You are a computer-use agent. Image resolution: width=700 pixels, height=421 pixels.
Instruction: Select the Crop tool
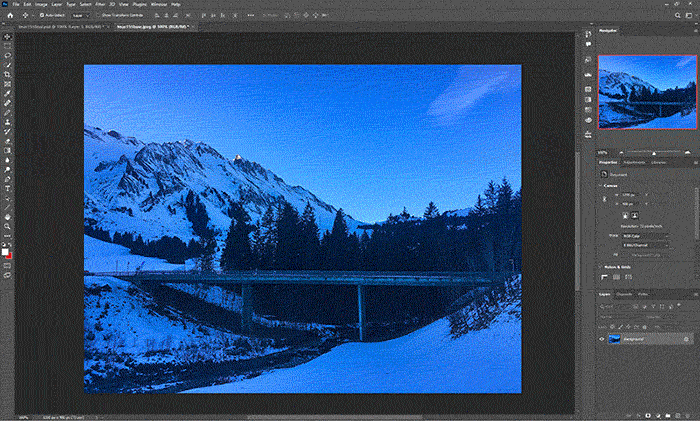coord(7,75)
